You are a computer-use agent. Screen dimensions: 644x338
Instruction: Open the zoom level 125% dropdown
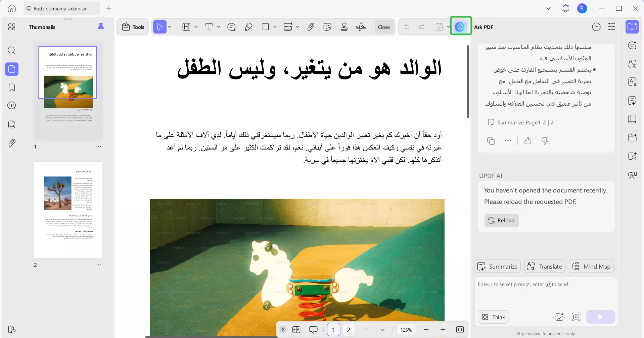[406, 330]
